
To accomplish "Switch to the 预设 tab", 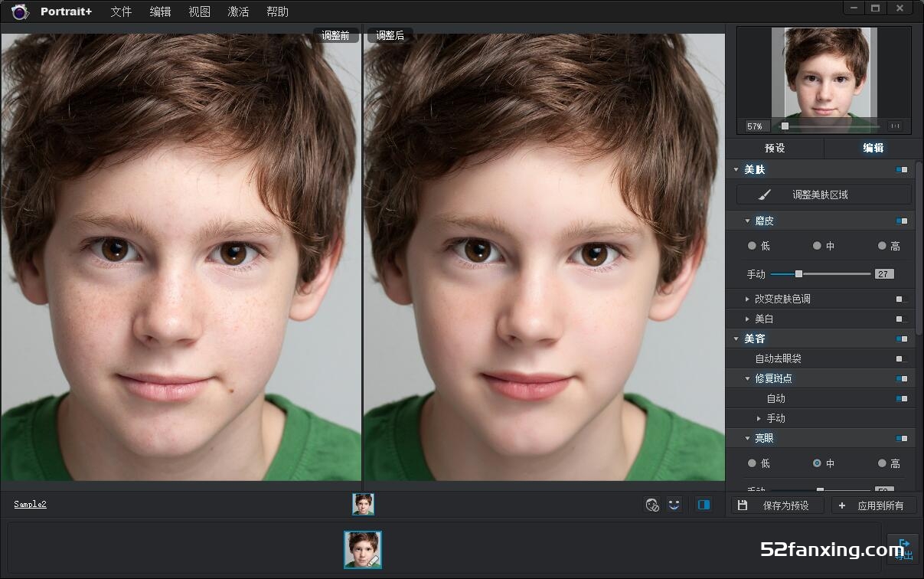I will pyautogui.click(x=775, y=148).
